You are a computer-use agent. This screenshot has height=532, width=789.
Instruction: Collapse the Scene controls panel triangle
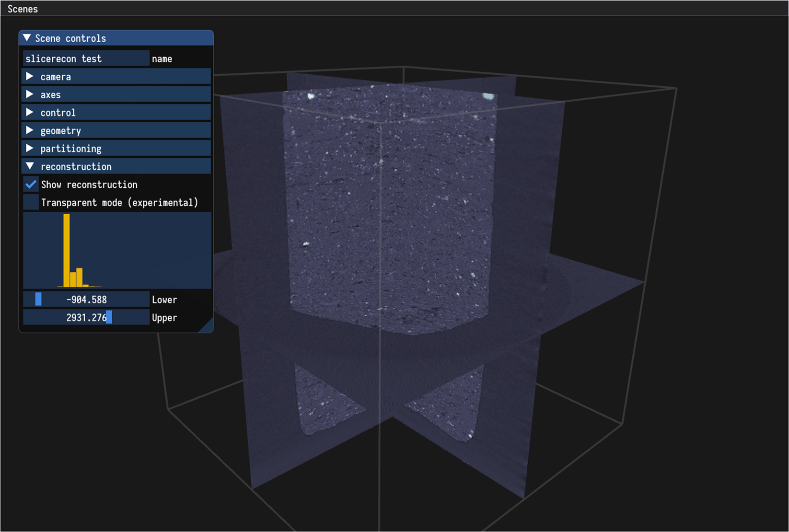click(x=27, y=38)
